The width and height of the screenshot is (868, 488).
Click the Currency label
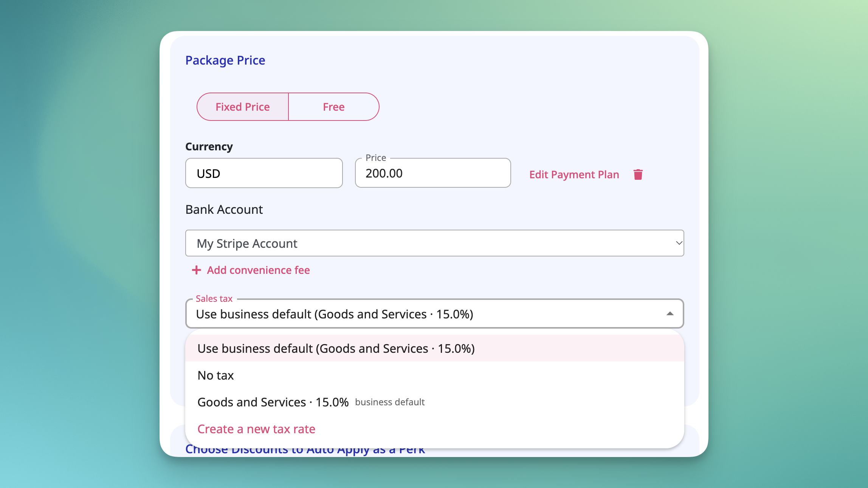pyautogui.click(x=209, y=147)
